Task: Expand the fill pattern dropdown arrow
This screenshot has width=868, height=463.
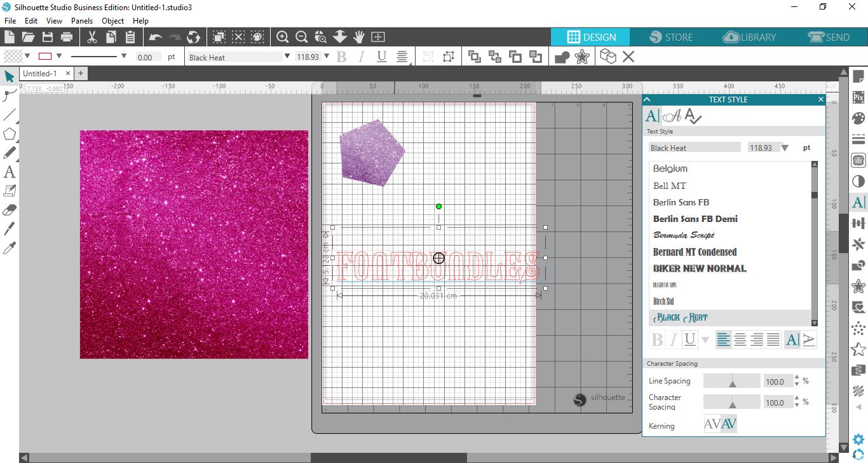Action: [x=27, y=57]
